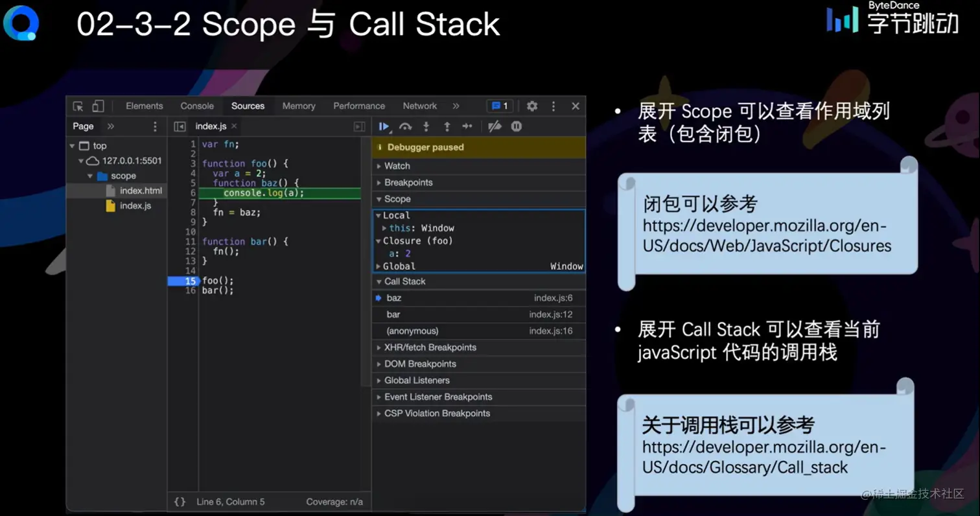Image resolution: width=980 pixels, height=516 pixels.
Task: Expand 'this: Window' in Local scope
Action: pyautogui.click(x=384, y=228)
